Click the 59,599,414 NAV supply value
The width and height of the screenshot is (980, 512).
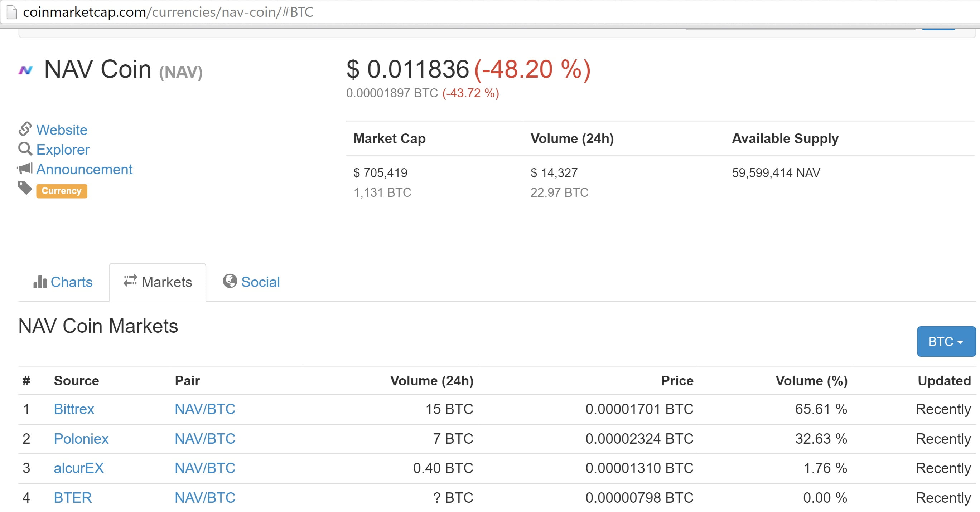click(x=776, y=173)
